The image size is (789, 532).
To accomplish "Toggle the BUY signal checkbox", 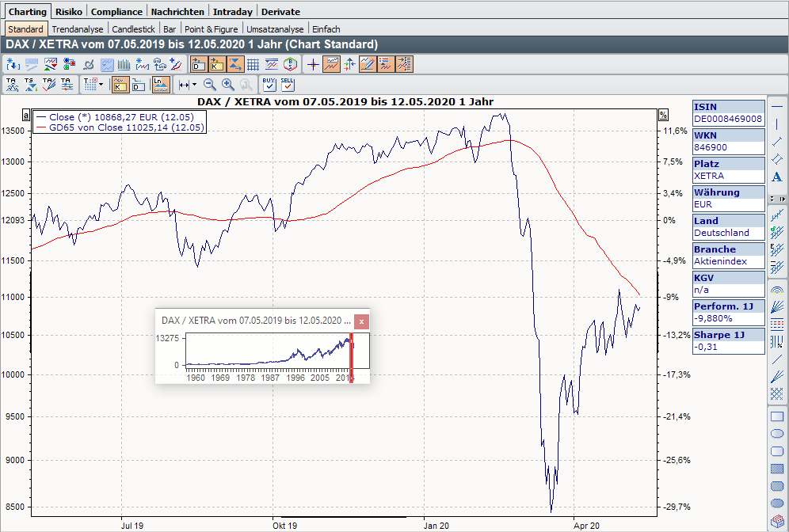I will tap(269, 84).
